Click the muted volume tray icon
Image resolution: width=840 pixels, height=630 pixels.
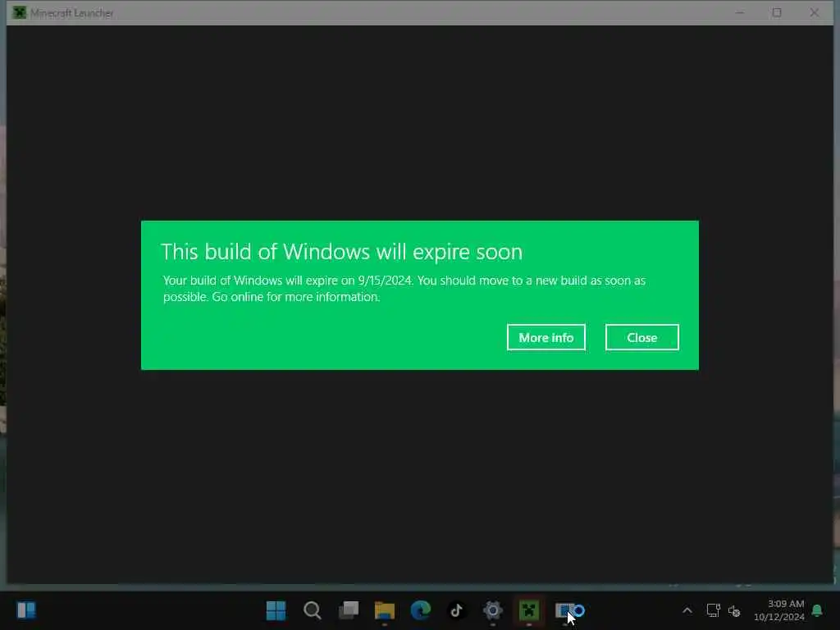(734, 610)
